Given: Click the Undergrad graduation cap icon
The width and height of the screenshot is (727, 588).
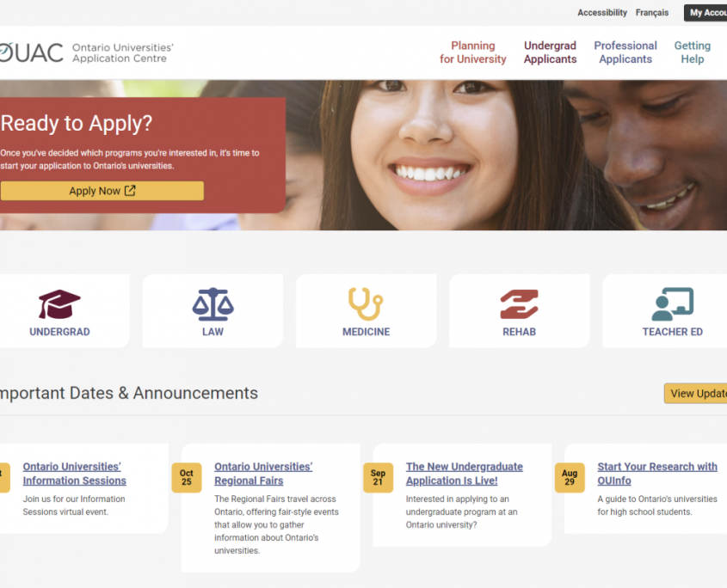Looking at the screenshot, I should pos(59,304).
